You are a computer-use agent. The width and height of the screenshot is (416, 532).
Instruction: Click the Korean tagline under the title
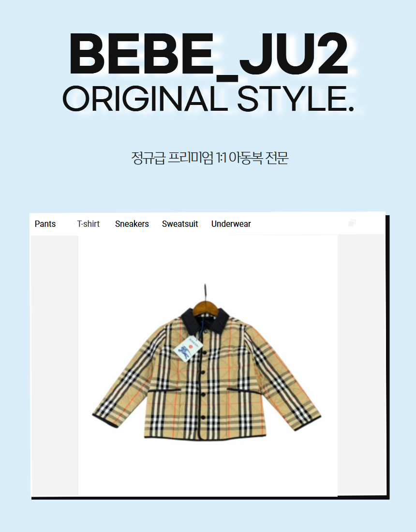(x=210, y=158)
